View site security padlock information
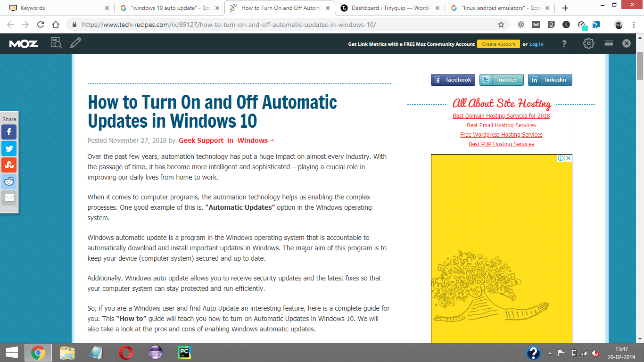This screenshot has width=644, height=362. click(74, 25)
